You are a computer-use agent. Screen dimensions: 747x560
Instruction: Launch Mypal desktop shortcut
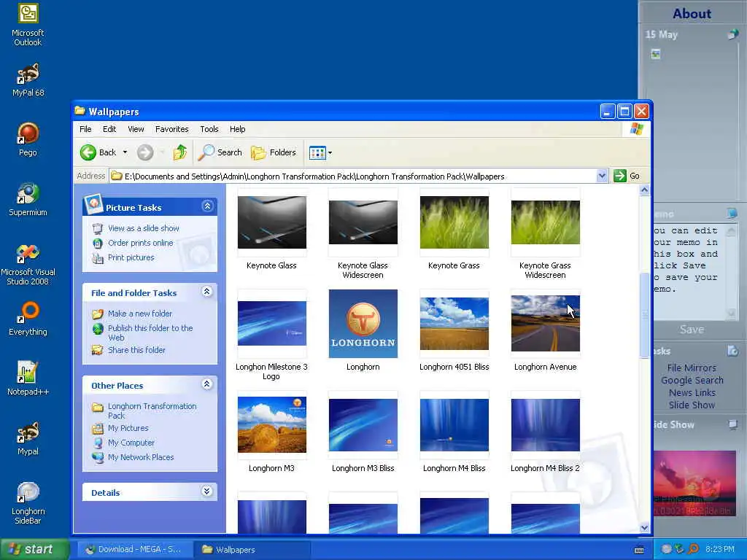pos(28,438)
